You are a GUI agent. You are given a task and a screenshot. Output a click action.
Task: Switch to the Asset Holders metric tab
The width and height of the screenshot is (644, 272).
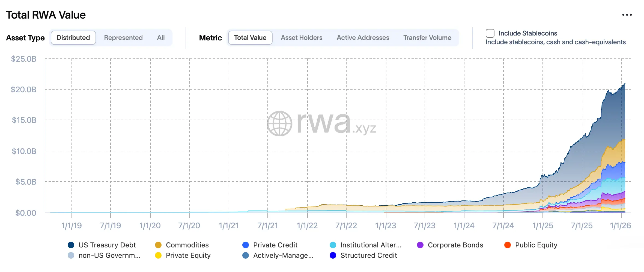tap(302, 38)
